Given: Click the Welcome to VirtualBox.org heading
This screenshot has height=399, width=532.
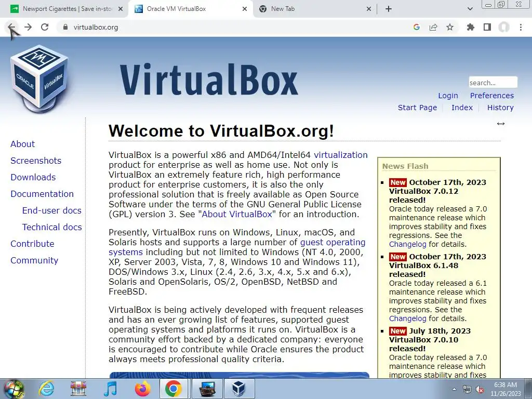Looking at the screenshot, I should click(221, 131).
